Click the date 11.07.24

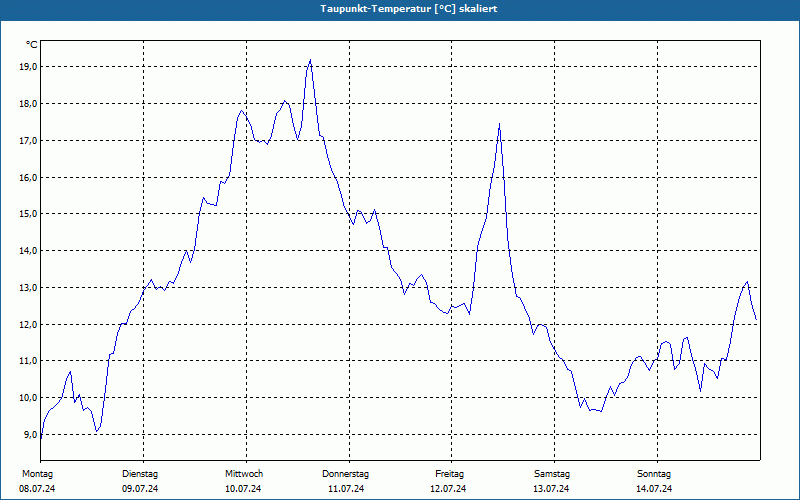(346, 489)
